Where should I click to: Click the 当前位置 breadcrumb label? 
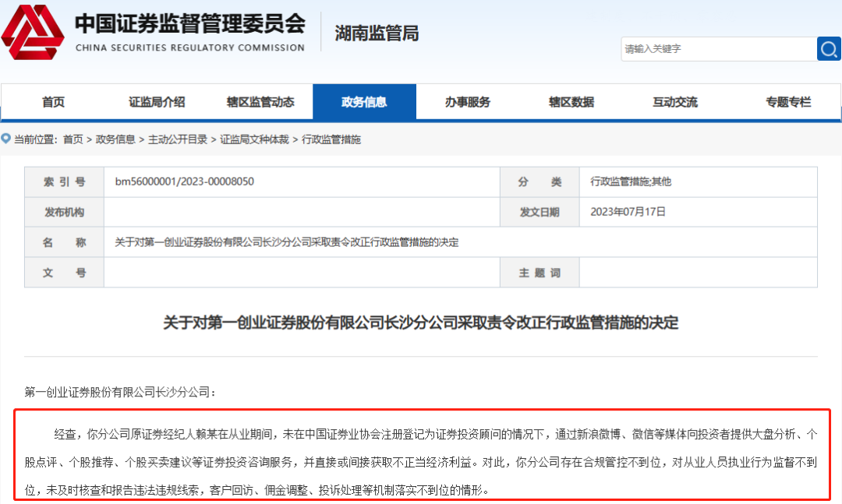(x=35, y=139)
